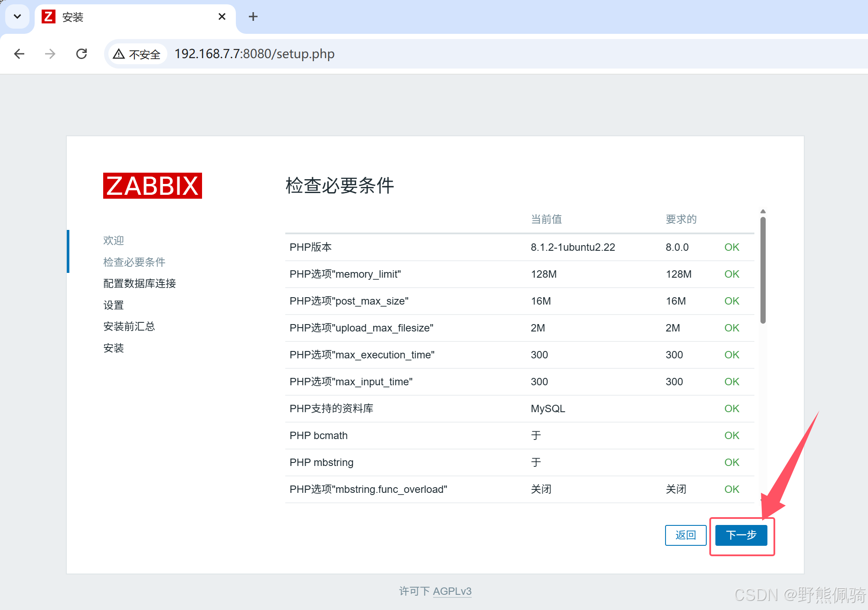Select the 设置 sidebar step
This screenshot has height=610, width=868.
pyautogui.click(x=114, y=305)
